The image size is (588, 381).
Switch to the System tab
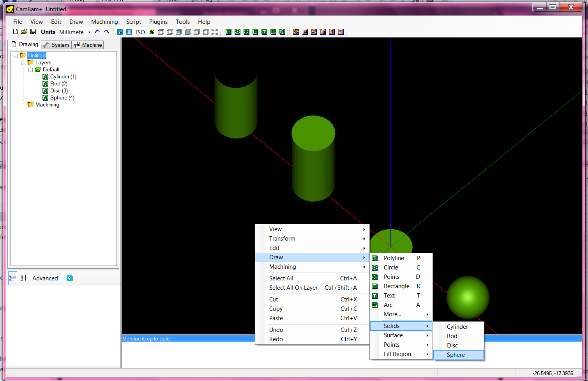[57, 45]
